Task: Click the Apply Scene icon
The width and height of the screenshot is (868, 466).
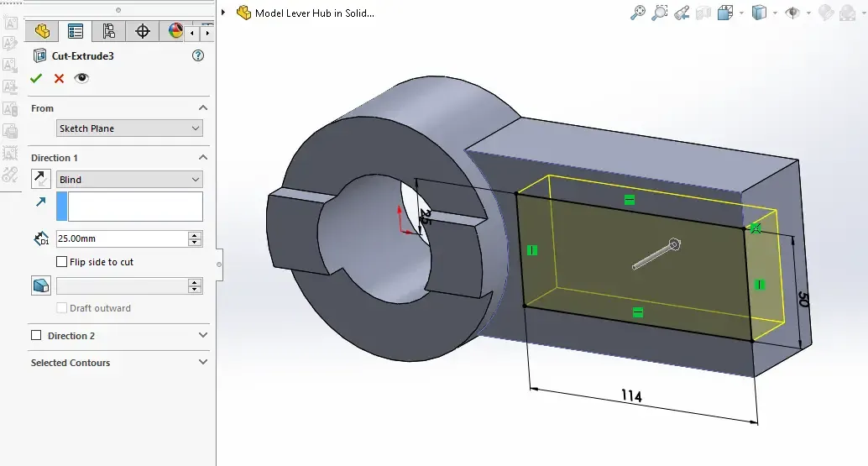Action: point(848,13)
